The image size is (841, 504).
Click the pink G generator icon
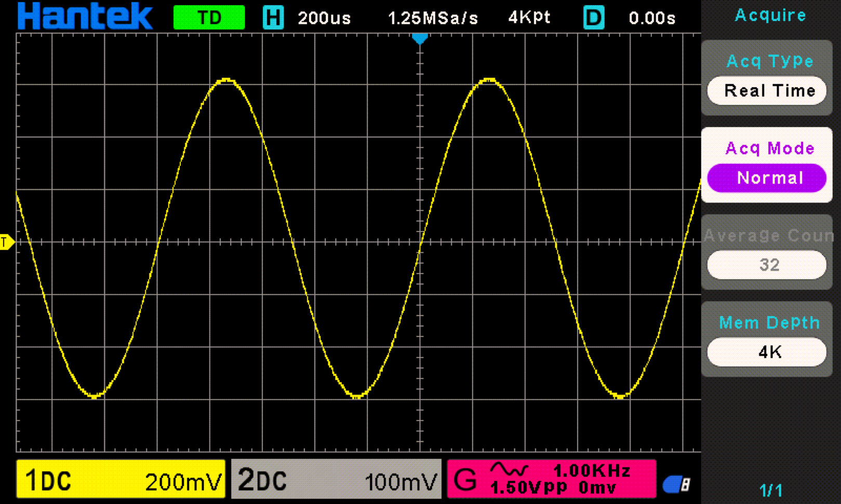click(465, 479)
